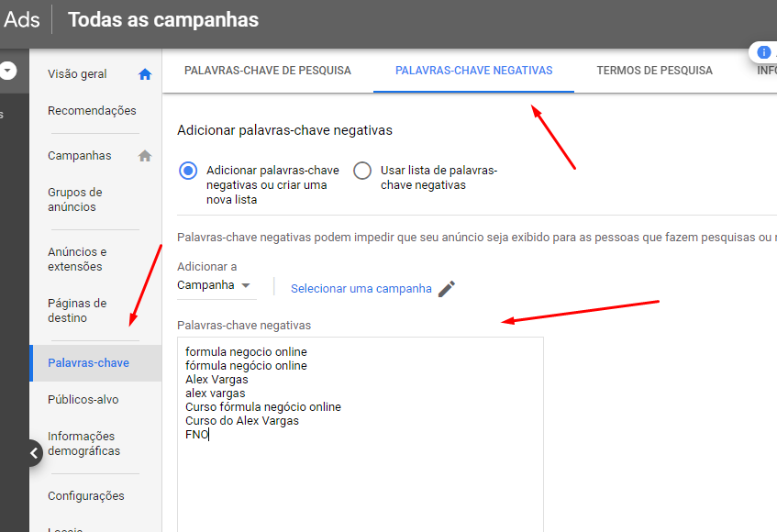Open the Palavras-chave negativas tab
The image size is (777, 532).
(x=473, y=71)
